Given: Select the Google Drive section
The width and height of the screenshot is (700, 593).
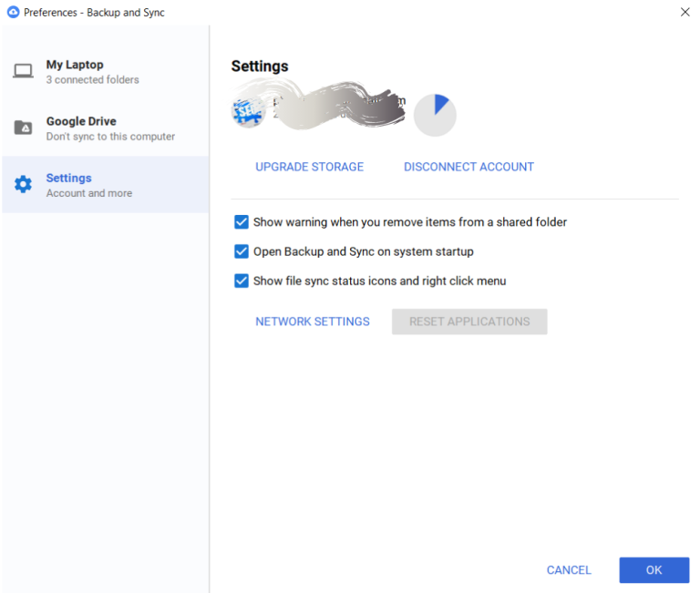Looking at the screenshot, I should point(106,128).
